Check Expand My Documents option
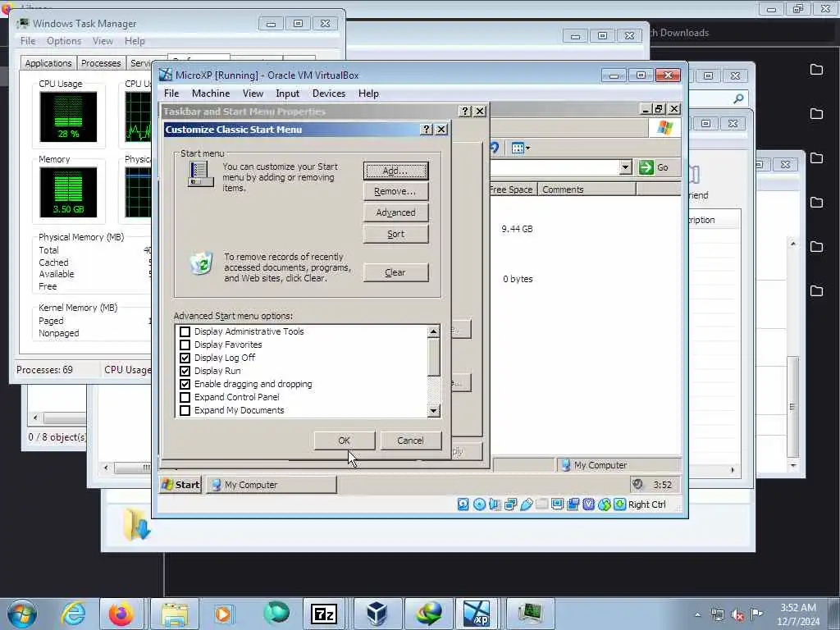This screenshot has height=630, width=840. coord(185,410)
